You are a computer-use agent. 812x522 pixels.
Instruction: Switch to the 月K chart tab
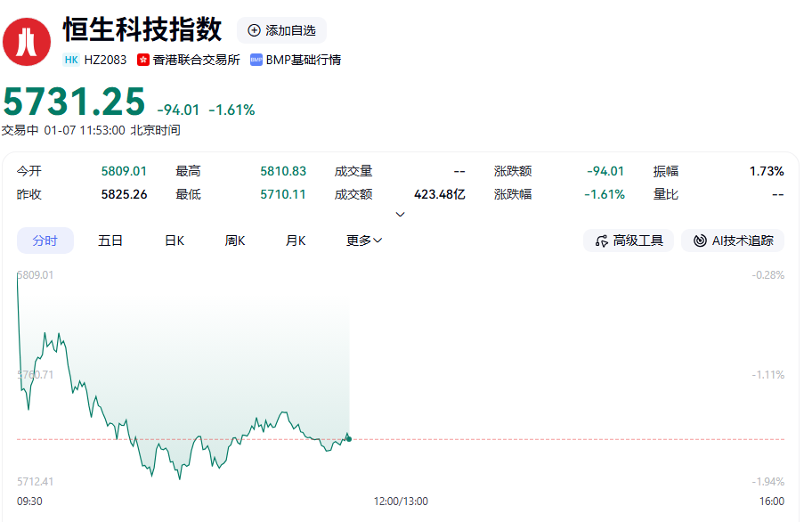(296, 241)
